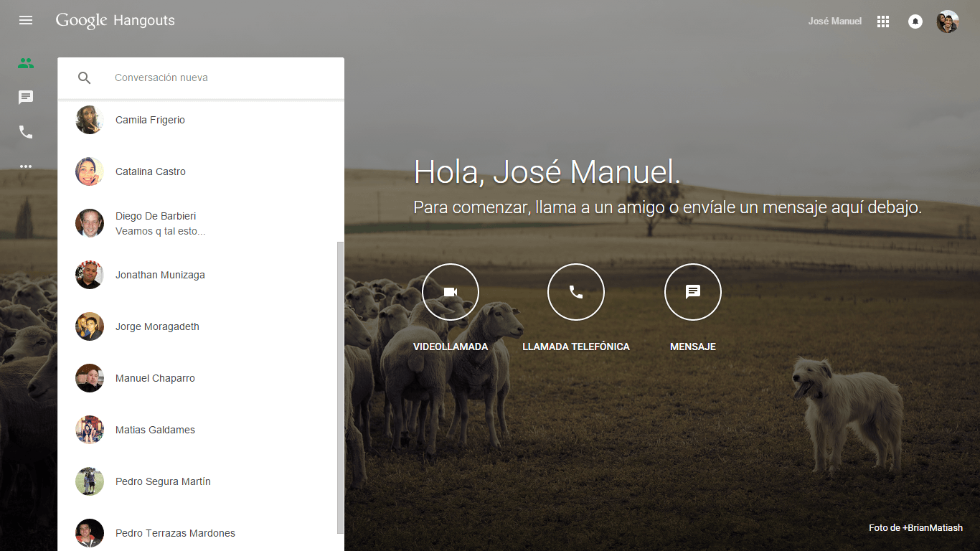Open the account profile picture
Screen dimensions: 980x551
[948, 22]
